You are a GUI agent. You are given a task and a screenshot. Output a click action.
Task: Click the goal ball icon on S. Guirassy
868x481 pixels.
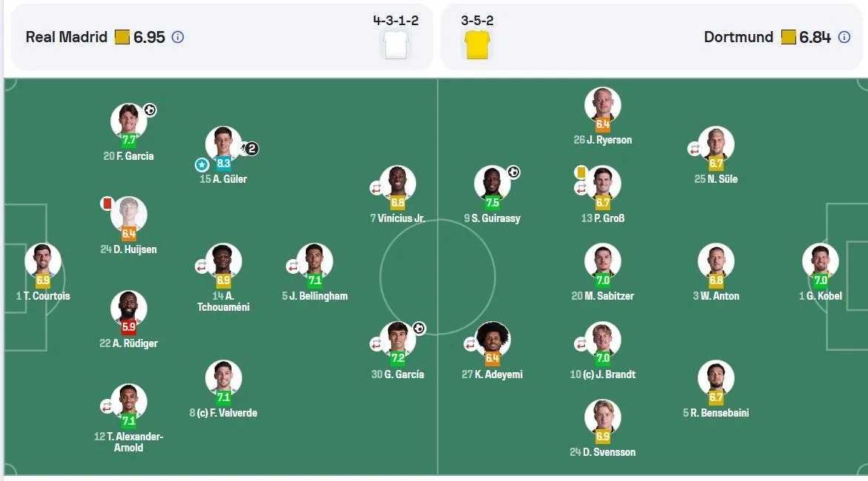(x=514, y=172)
